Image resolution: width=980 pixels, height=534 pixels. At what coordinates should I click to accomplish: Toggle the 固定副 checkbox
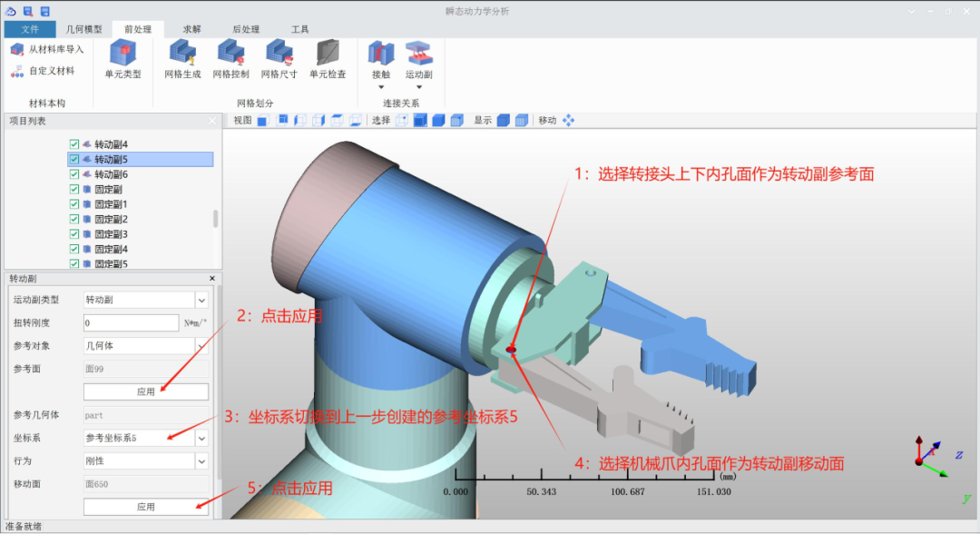(74, 190)
